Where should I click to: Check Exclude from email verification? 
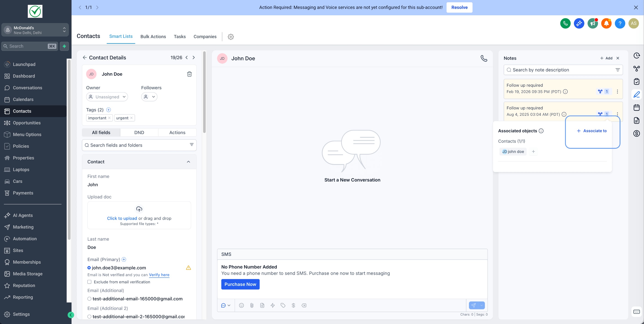tap(89, 282)
